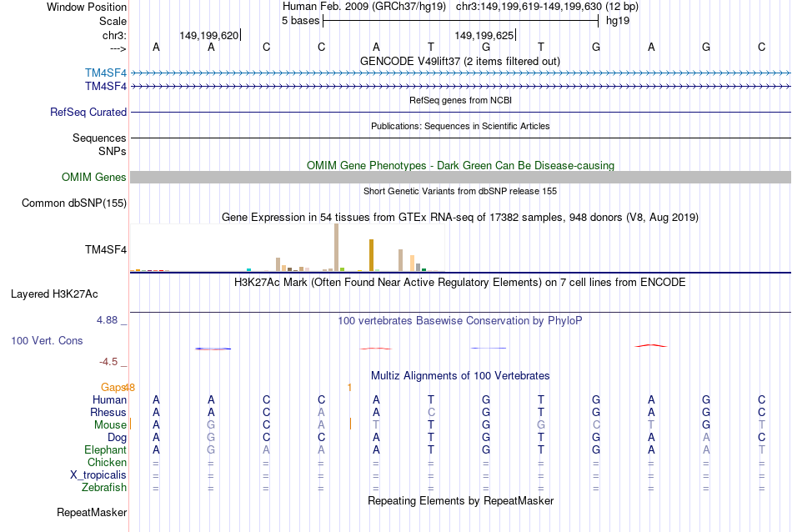Click the Layered H3K27Ac label
This screenshot has width=792, height=532.
click(54, 294)
